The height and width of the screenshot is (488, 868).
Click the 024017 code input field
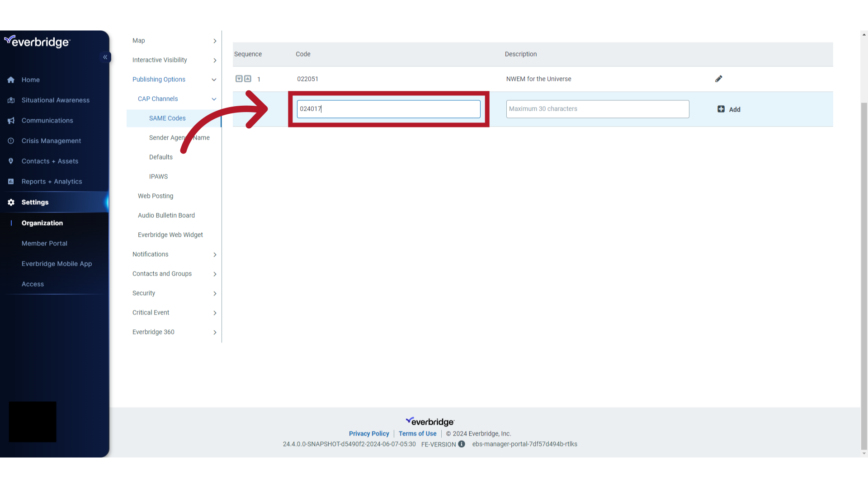pos(389,108)
